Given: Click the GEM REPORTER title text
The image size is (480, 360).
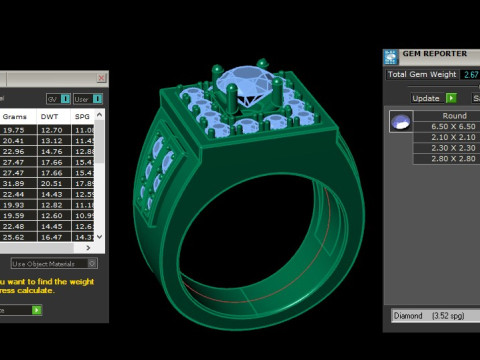Looking at the screenshot, I should tap(434, 54).
